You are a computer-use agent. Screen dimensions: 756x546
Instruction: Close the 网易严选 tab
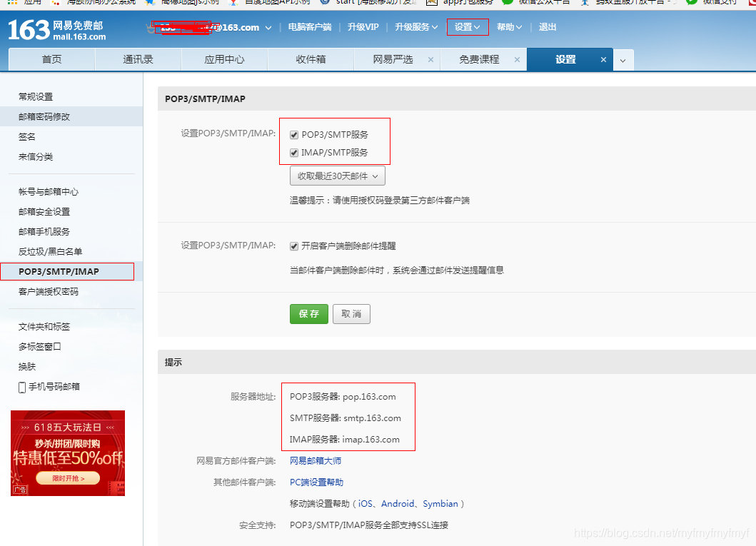coord(430,60)
